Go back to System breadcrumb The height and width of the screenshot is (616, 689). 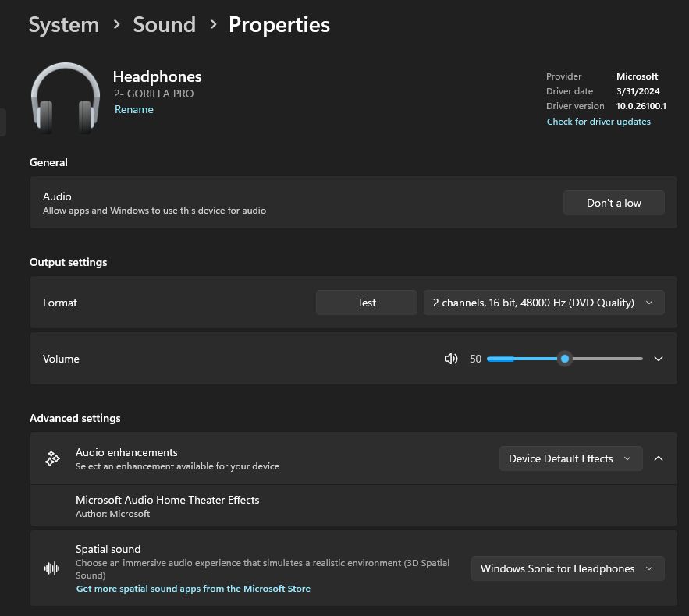pos(64,24)
